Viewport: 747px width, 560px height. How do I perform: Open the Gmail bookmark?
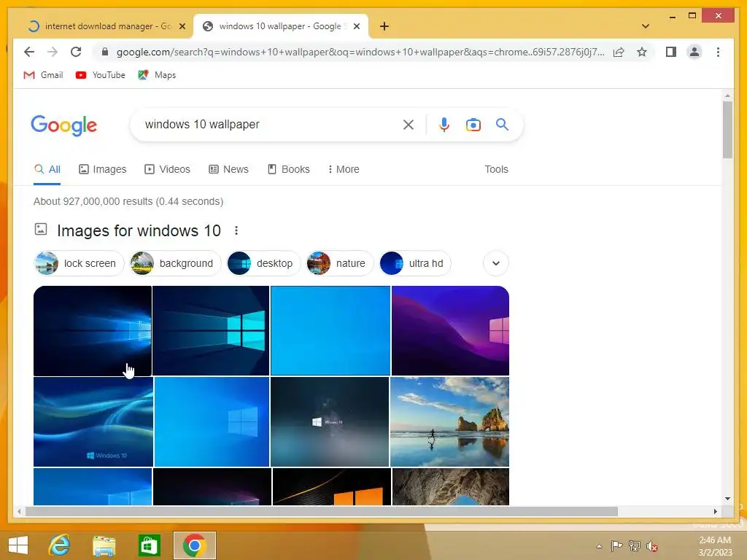[x=43, y=75]
